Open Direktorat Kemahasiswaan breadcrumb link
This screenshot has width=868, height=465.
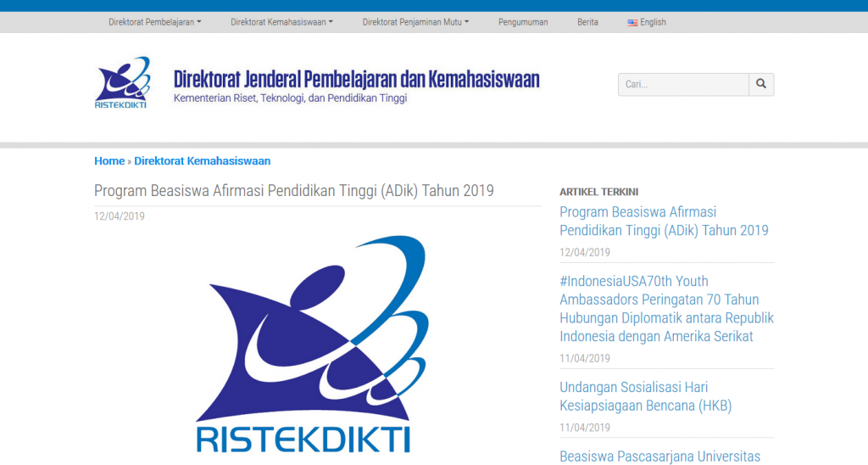[x=202, y=160]
